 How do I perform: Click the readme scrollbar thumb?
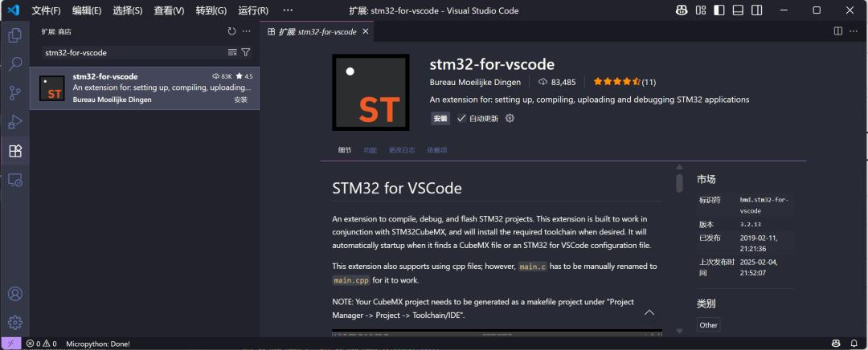point(679,182)
